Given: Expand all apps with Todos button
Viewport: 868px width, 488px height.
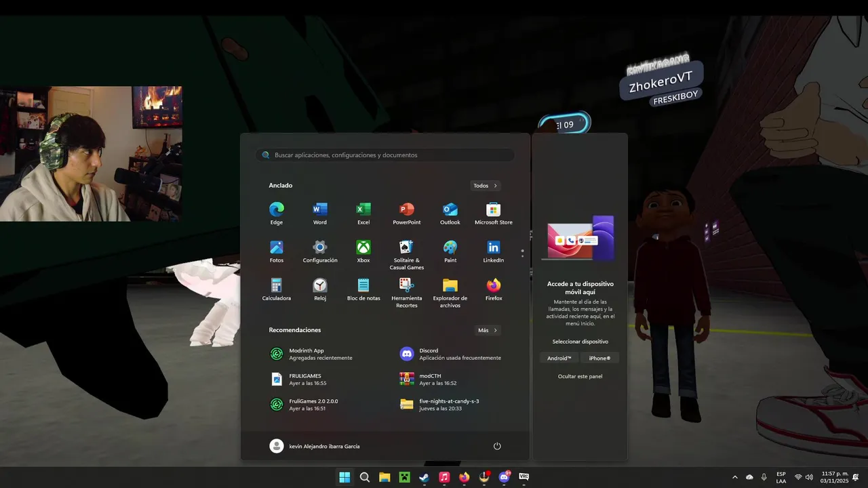Looking at the screenshot, I should [x=486, y=186].
